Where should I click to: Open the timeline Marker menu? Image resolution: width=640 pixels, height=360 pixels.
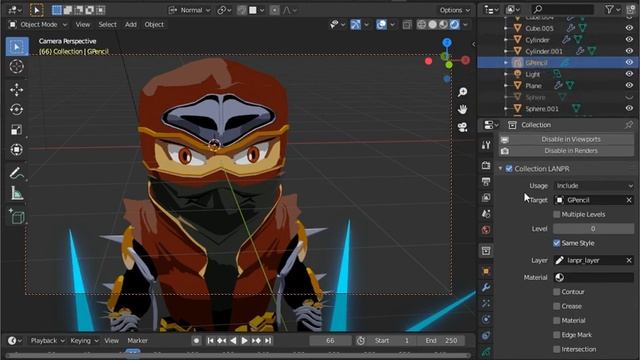[x=137, y=340]
